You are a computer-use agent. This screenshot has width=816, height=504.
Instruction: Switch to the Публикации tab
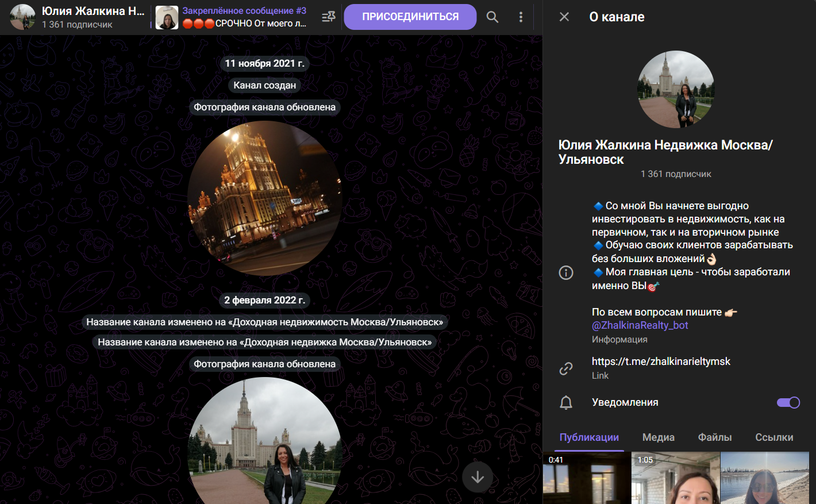click(x=589, y=437)
